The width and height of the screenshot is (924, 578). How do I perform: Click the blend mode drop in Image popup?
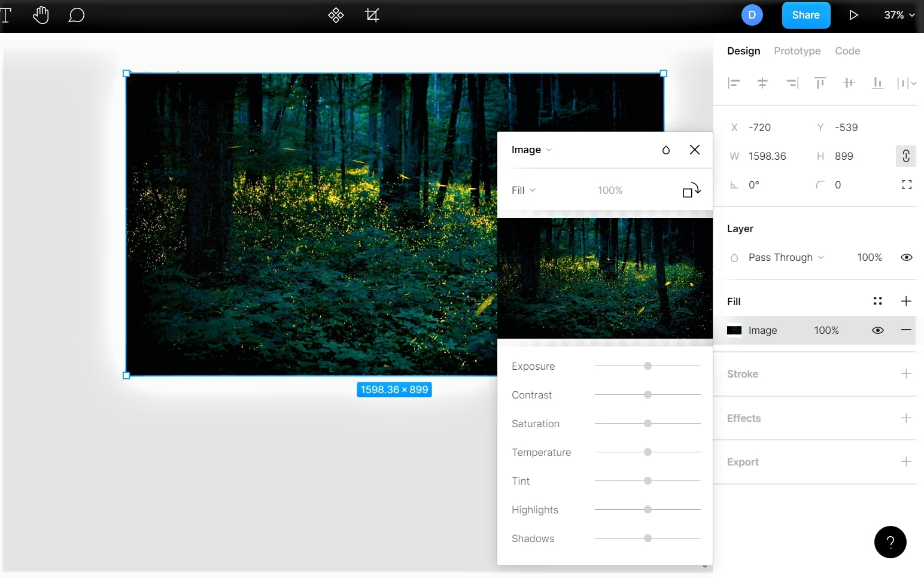pos(666,150)
